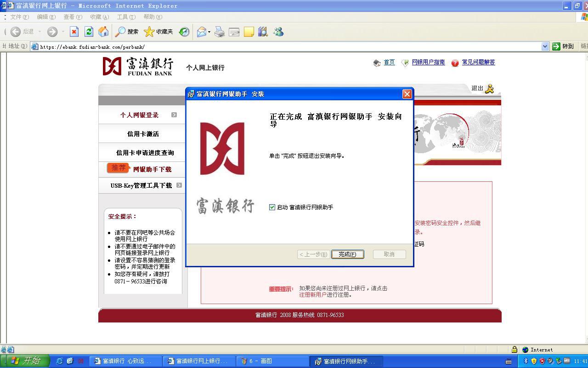This screenshot has height=368, width=588.
Task: Click the 网银用户指南 link
Action: click(x=428, y=62)
